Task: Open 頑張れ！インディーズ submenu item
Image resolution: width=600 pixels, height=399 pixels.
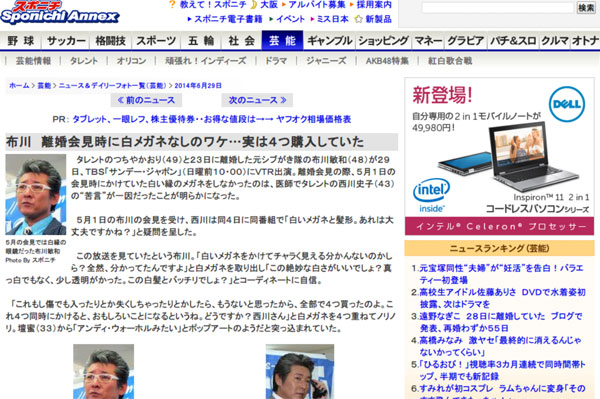Action: tap(205, 61)
